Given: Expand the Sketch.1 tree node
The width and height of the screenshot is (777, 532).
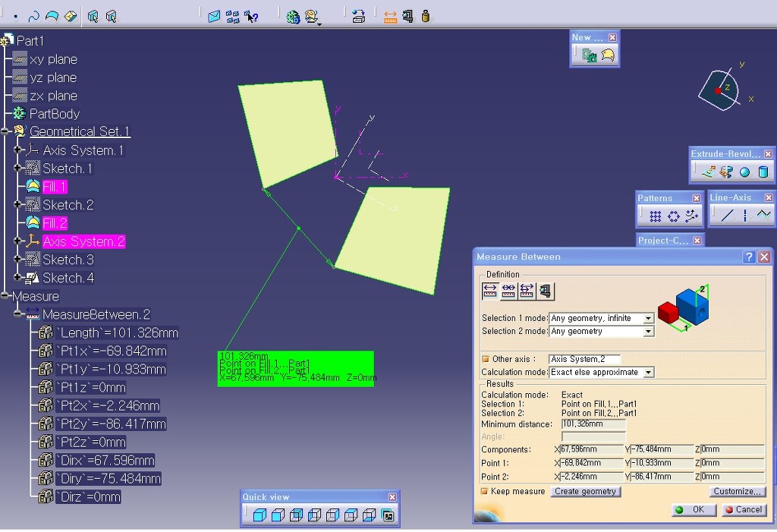Looking at the screenshot, I should click(17, 168).
